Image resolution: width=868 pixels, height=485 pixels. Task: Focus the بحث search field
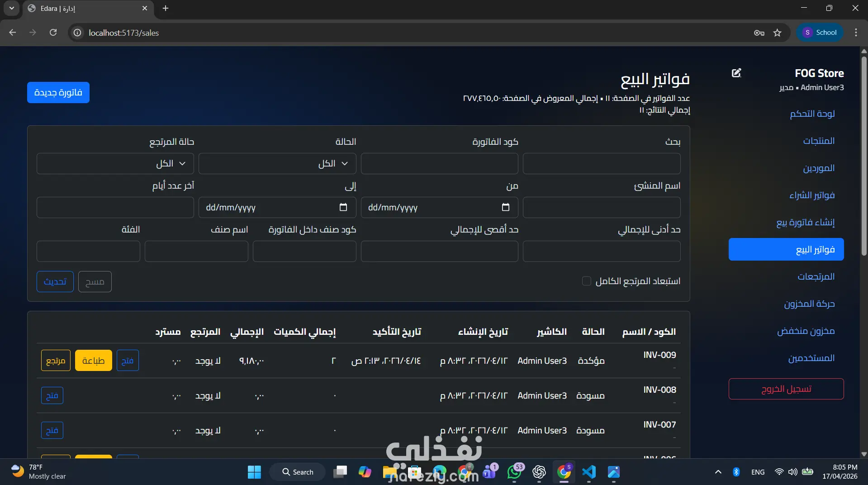[x=602, y=163]
